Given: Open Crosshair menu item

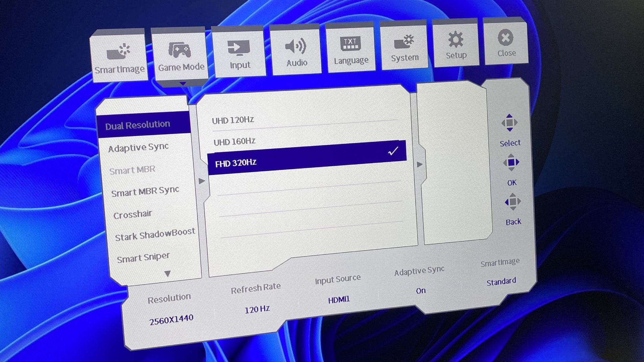Looking at the screenshot, I should (133, 215).
